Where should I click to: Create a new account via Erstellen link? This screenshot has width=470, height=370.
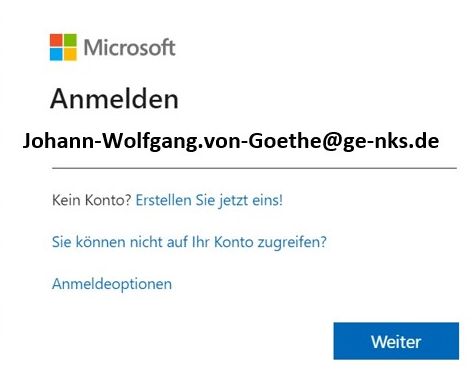pyautogui.click(x=209, y=200)
